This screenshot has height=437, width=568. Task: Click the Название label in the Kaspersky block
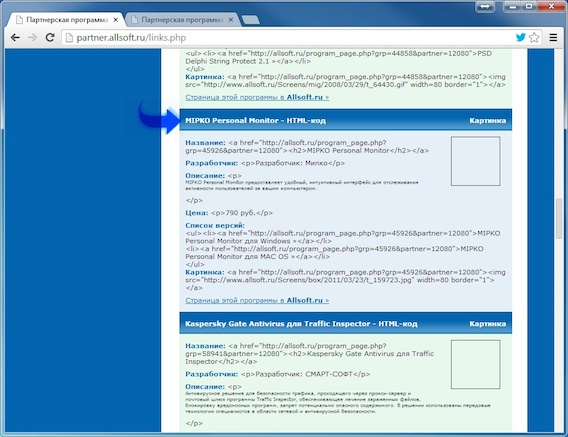tap(205, 346)
